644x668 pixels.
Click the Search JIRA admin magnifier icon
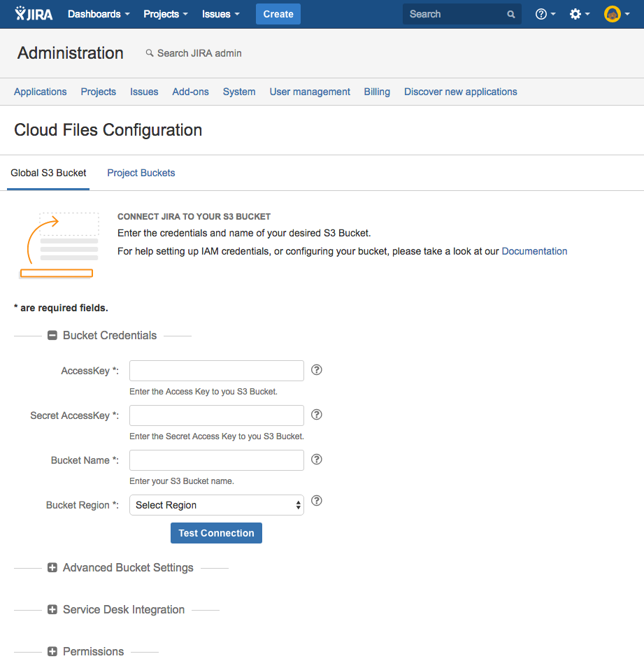[150, 53]
